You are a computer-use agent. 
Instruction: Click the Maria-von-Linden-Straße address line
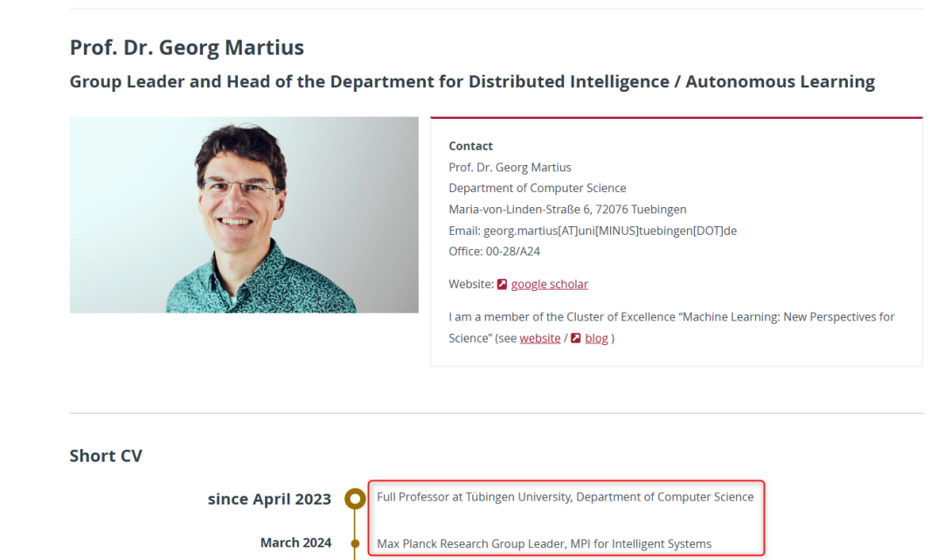567,210
